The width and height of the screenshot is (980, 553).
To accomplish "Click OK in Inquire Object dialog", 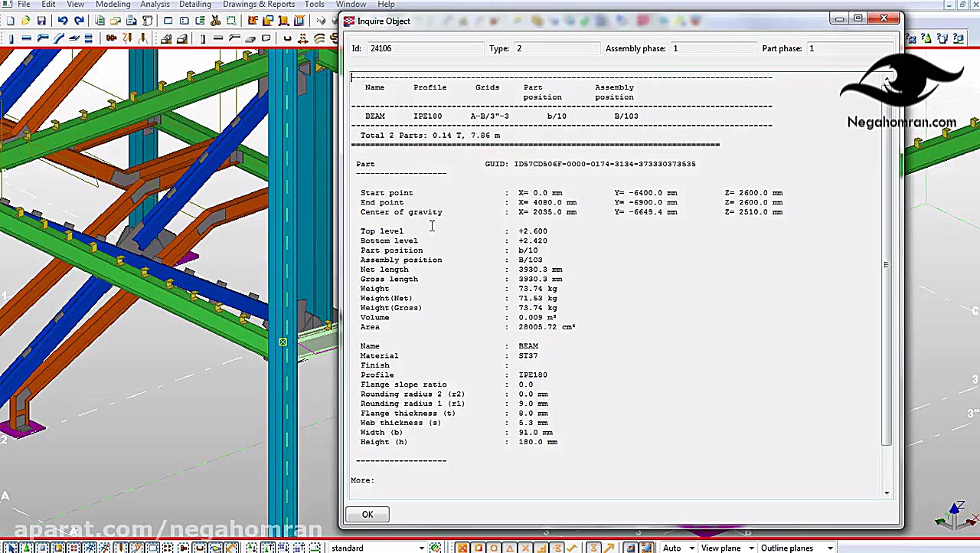I will (367, 515).
